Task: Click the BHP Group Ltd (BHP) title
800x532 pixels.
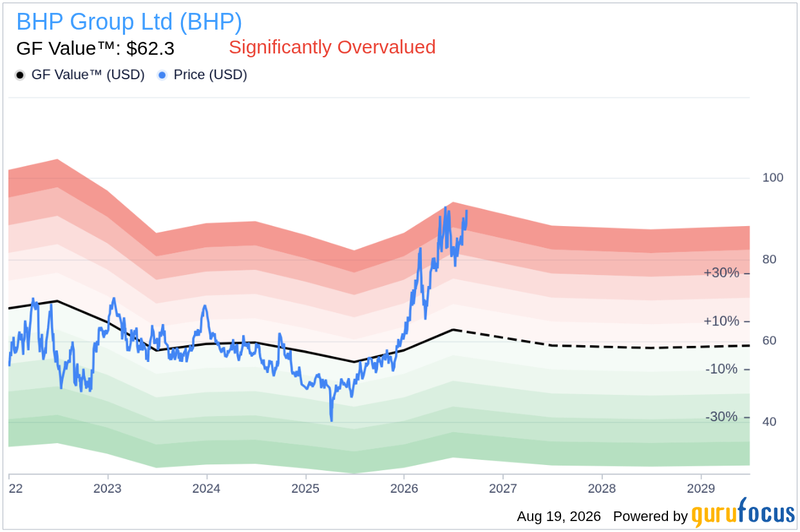Action: coord(129,22)
